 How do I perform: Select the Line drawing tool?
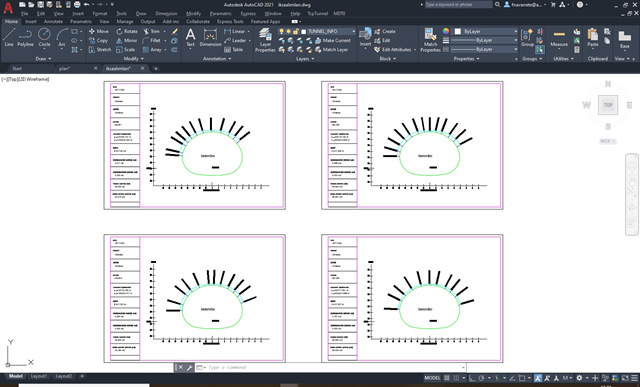pos(9,37)
